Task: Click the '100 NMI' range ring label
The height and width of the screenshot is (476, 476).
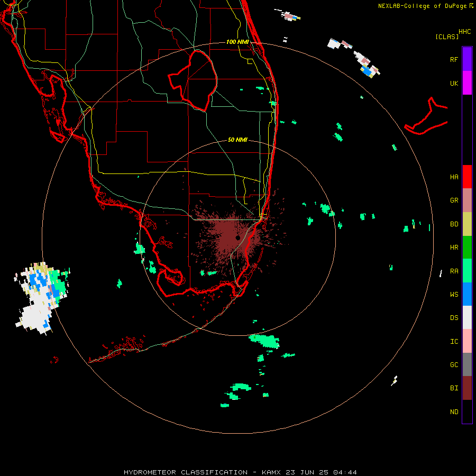Action: pos(237,42)
